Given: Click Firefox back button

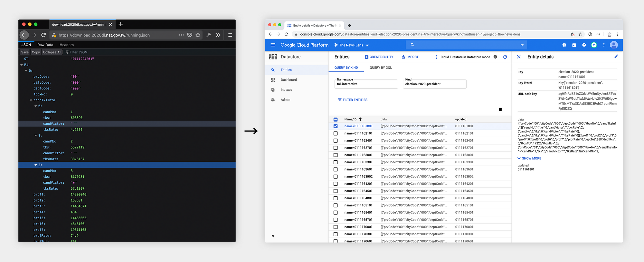Looking at the screenshot, I should pos(24,35).
